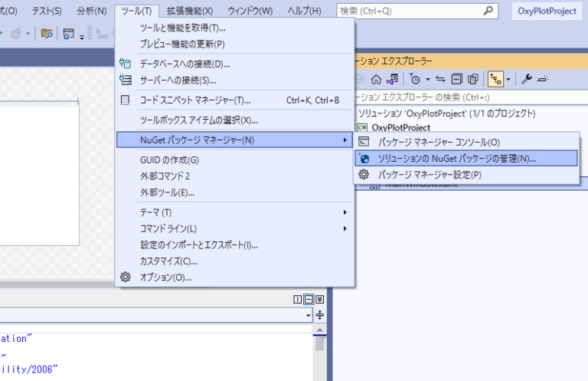
Task: Click the editor vertical scrollbar thumb
Action: click(x=319, y=343)
